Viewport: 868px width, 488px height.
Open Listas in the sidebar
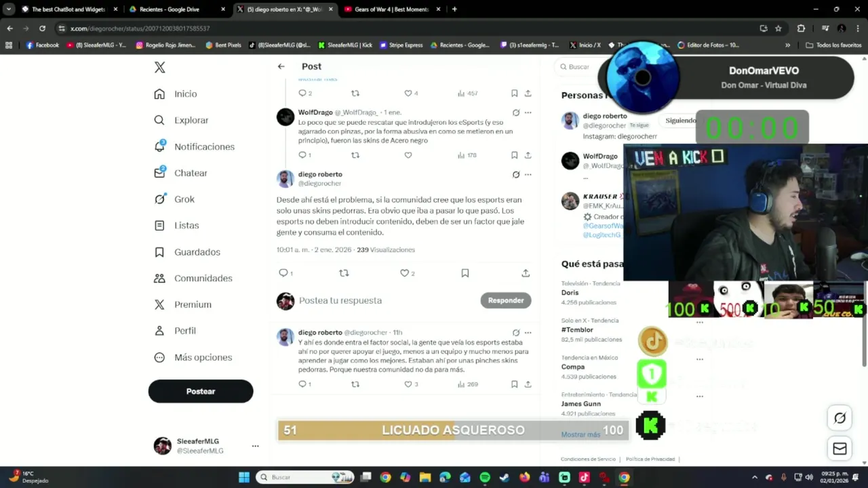176,226
